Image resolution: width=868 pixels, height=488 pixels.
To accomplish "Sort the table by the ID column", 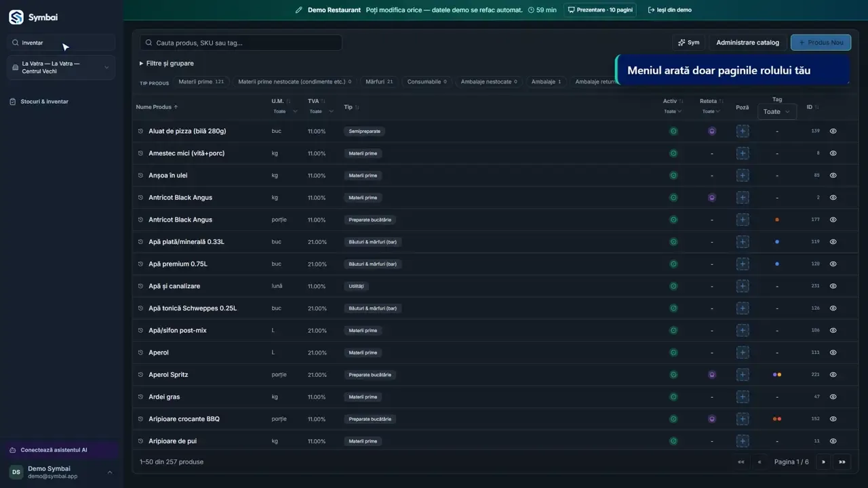I will (x=812, y=107).
